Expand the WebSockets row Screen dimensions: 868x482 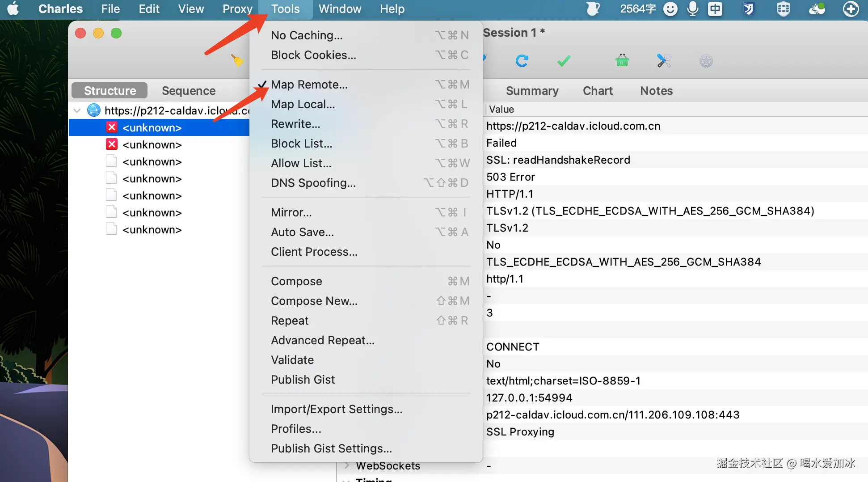(347, 465)
